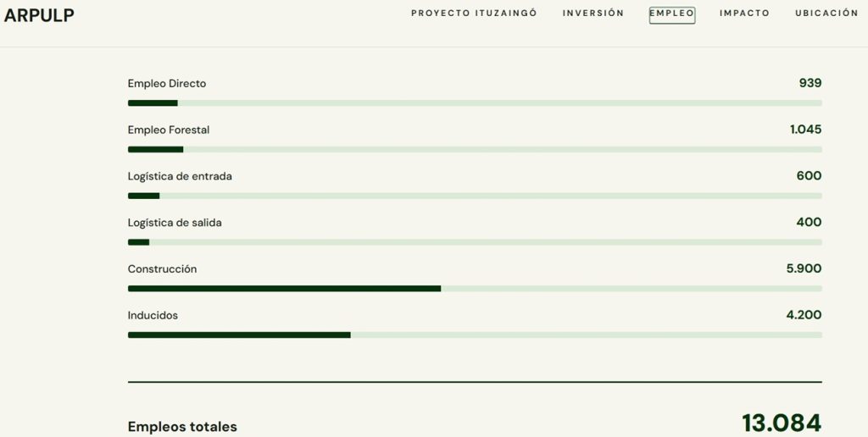Click the Empleo Directo progress bar
This screenshot has width=868, height=437.
pos(475,103)
